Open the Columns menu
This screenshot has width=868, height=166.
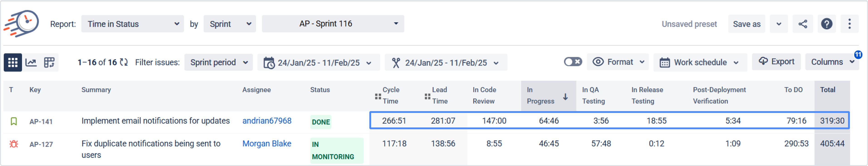[x=831, y=62]
